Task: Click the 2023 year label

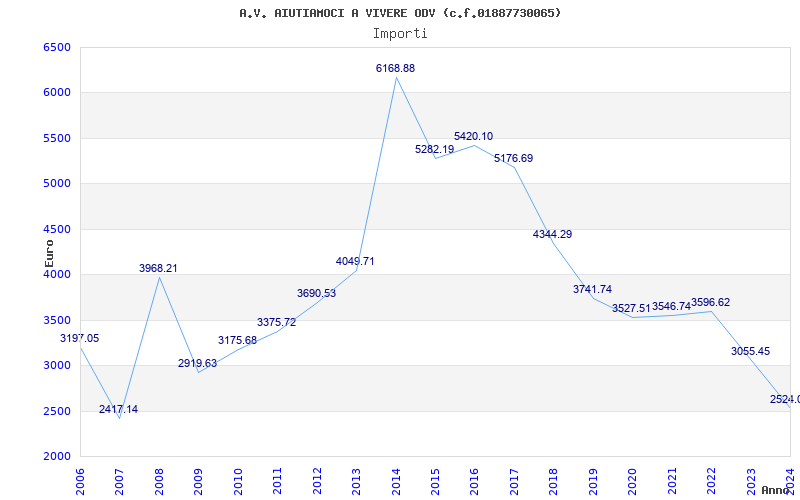Action: (x=752, y=481)
